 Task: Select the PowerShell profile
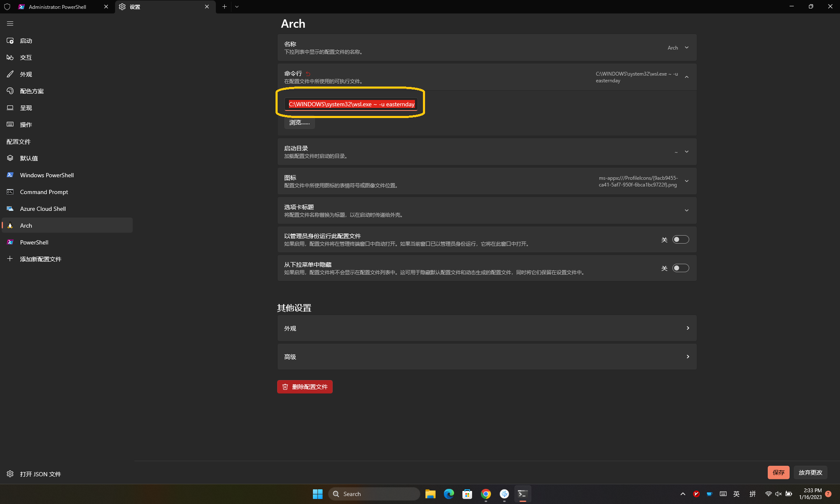tap(67, 242)
